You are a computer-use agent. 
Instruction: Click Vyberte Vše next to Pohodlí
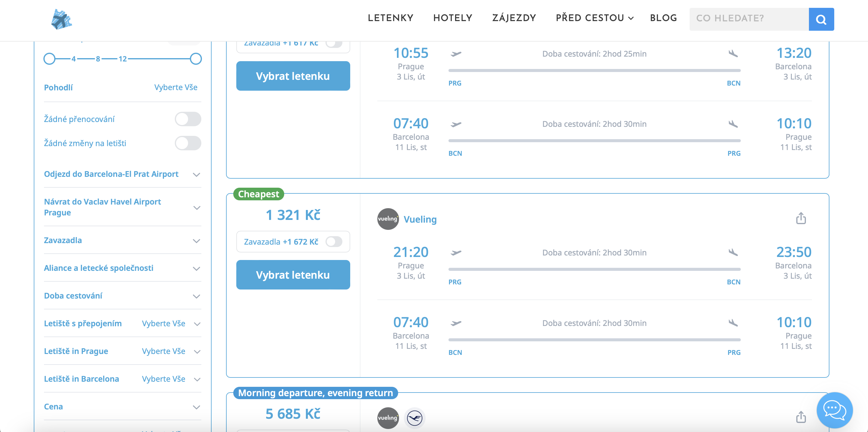175,87
